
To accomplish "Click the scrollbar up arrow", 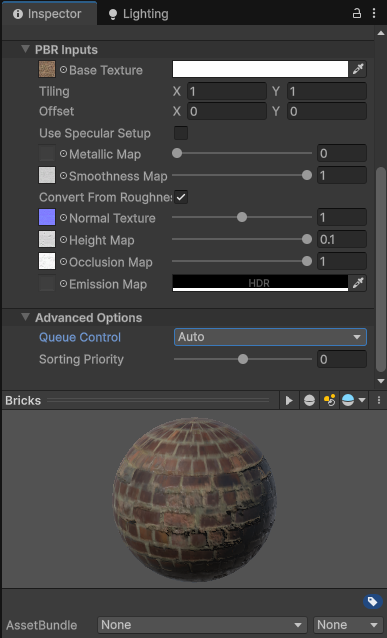I will pyautogui.click(x=381, y=33).
